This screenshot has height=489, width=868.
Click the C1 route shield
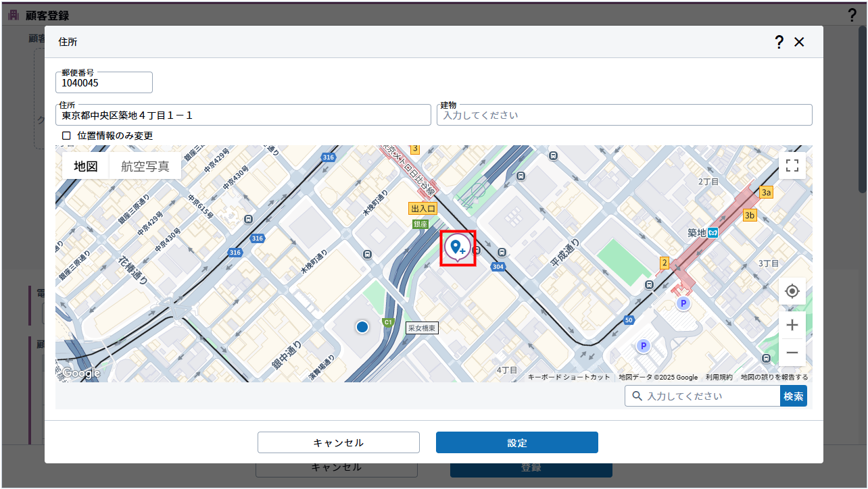point(388,323)
